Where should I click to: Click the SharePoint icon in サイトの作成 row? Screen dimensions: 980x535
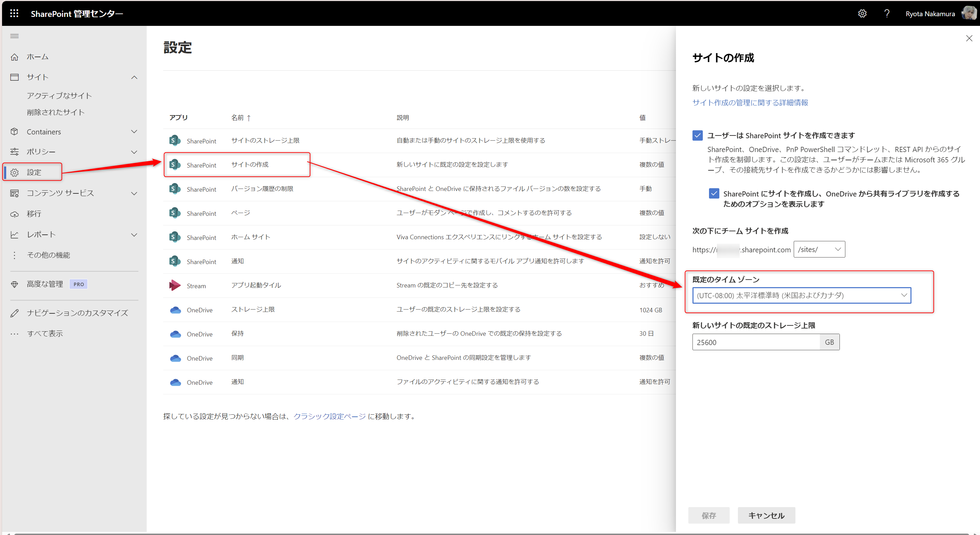coord(175,164)
